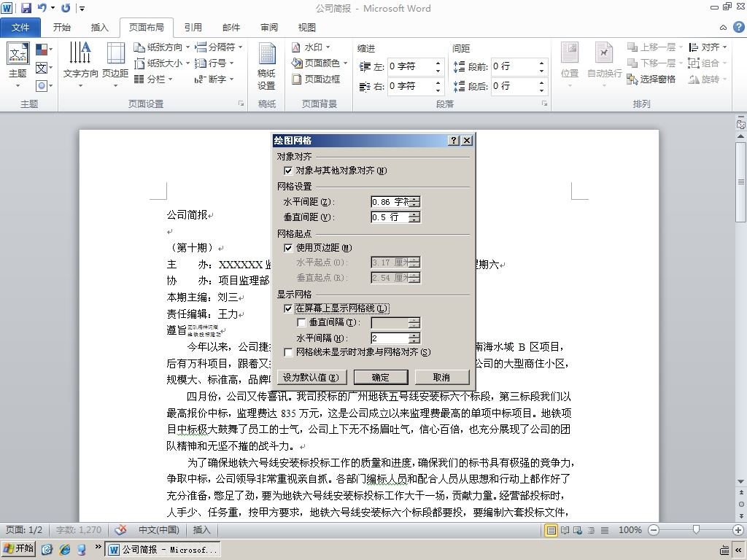Open hyphenation (断字) dropdown
The width and height of the screenshot is (747, 560).
pyautogui.click(x=214, y=79)
